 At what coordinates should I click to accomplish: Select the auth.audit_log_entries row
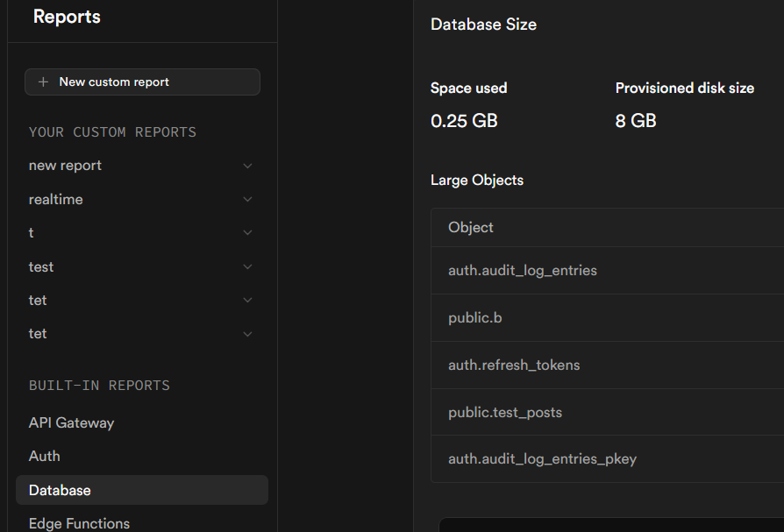click(x=523, y=271)
